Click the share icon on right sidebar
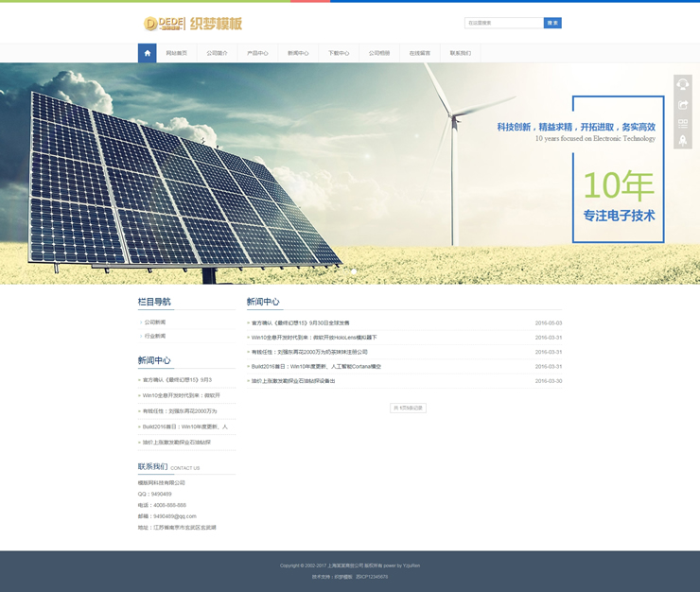 pyautogui.click(x=683, y=104)
